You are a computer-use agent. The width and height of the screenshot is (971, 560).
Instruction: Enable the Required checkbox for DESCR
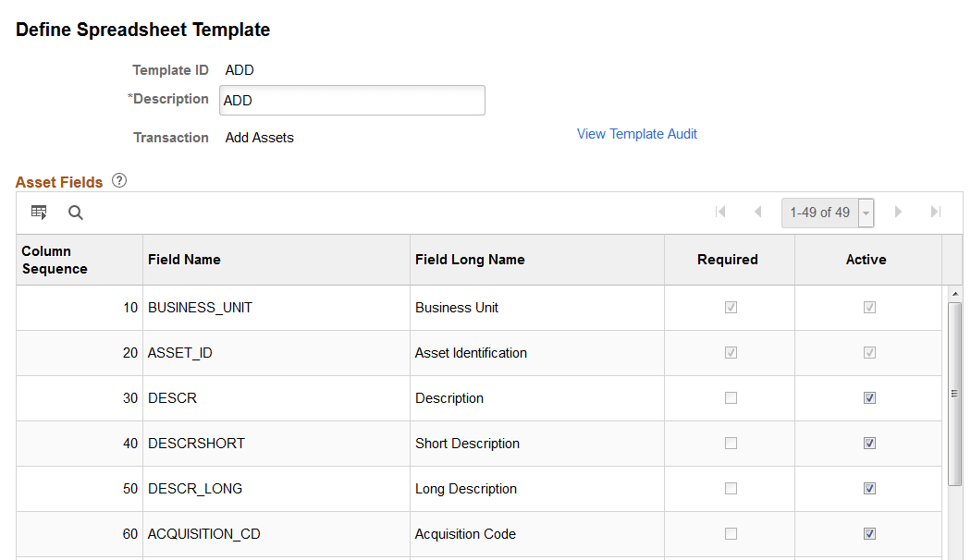pos(729,397)
